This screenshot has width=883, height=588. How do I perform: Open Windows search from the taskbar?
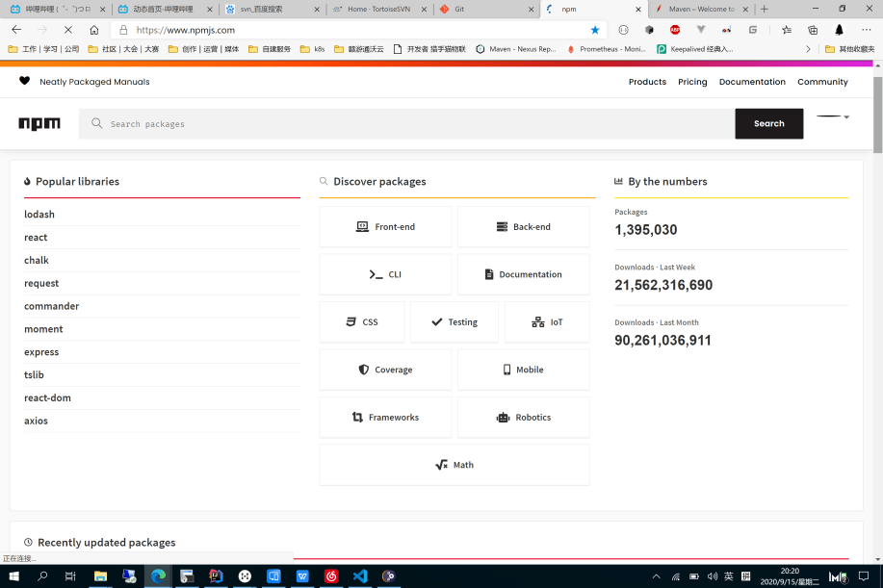click(42, 576)
